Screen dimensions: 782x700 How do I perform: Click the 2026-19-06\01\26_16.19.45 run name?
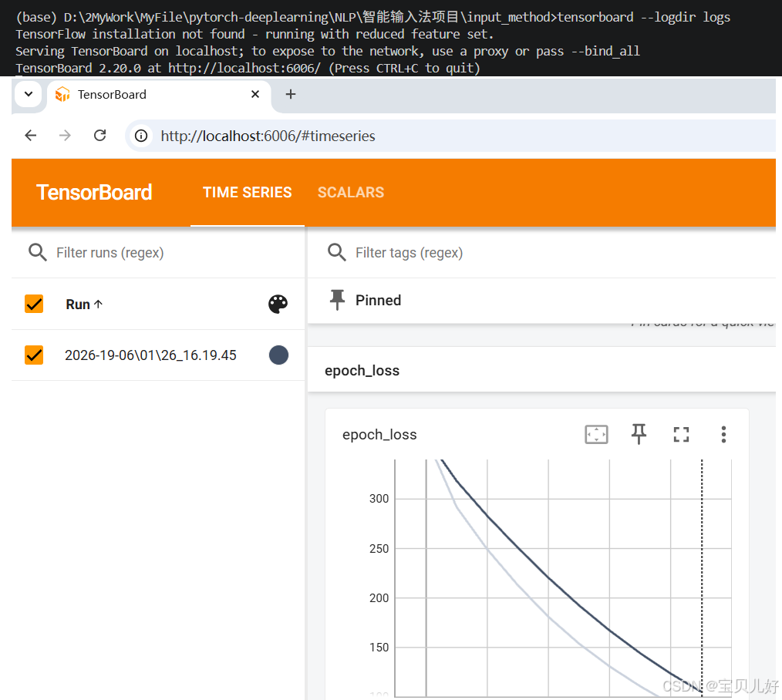(150, 355)
